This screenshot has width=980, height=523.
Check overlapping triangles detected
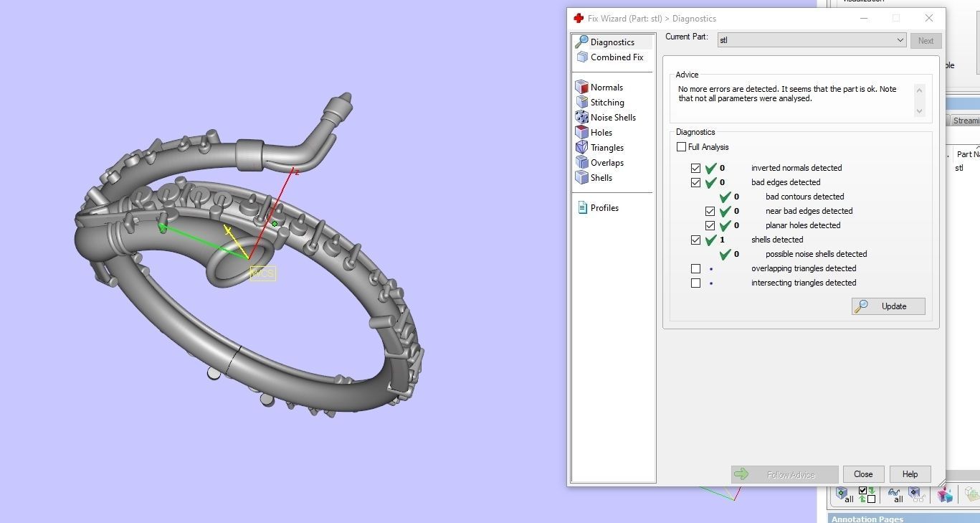click(695, 268)
